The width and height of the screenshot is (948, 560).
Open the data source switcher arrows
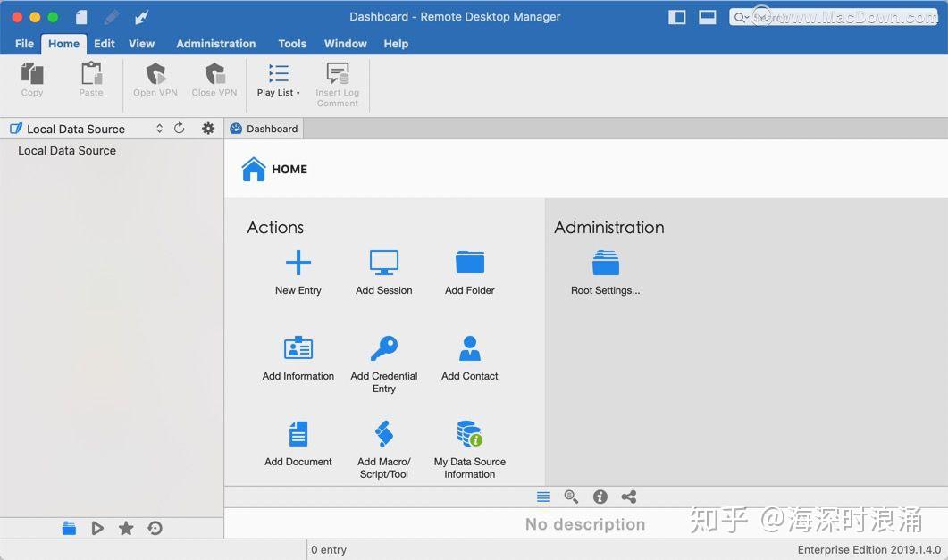coord(159,128)
